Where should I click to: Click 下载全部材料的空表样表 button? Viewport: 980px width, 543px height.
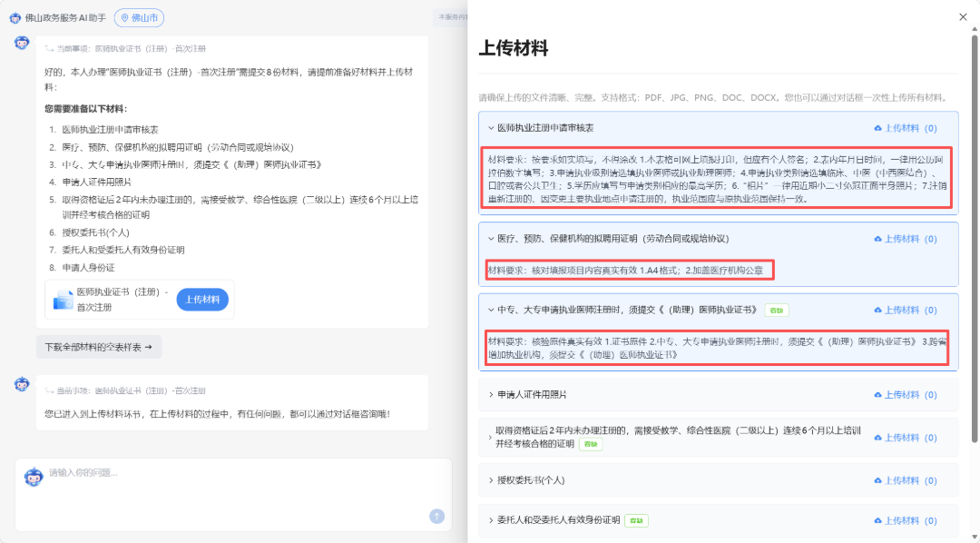pyautogui.click(x=99, y=347)
